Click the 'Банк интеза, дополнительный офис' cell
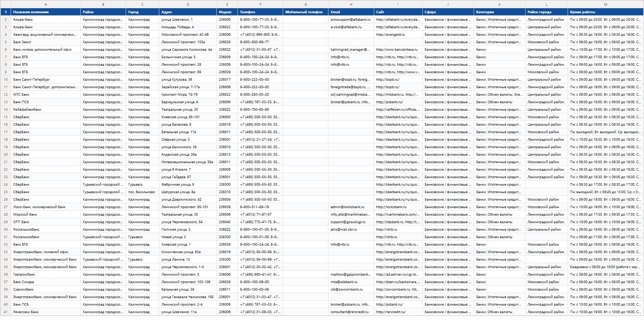Viewport: 644px width, 322px height. click(x=46, y=50)
